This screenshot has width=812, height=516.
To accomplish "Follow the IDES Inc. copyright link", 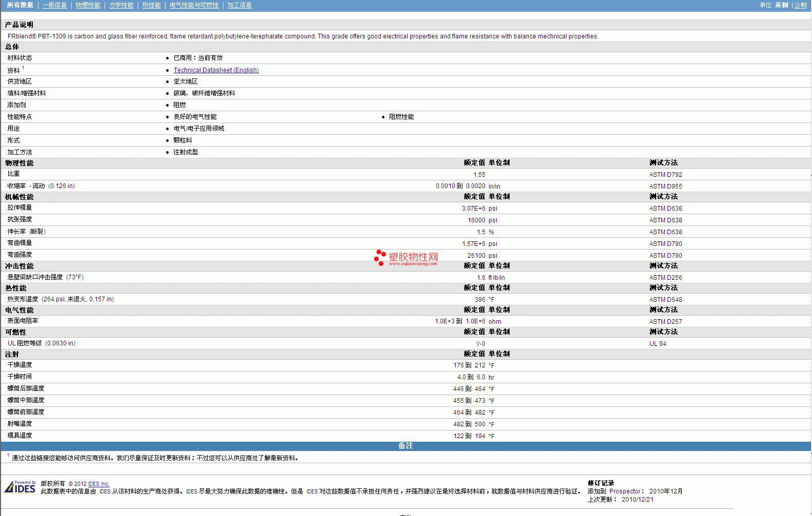I will click(98, 484).
